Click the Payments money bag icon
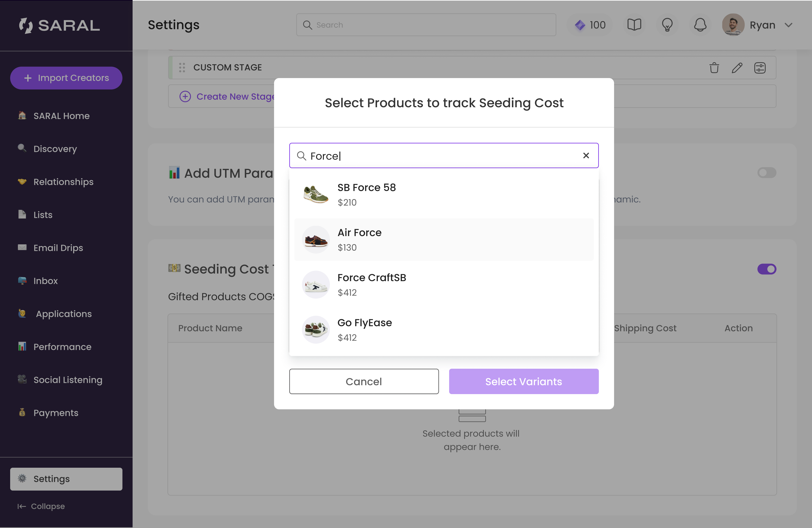812x528 pixels. tap(22, 412)
